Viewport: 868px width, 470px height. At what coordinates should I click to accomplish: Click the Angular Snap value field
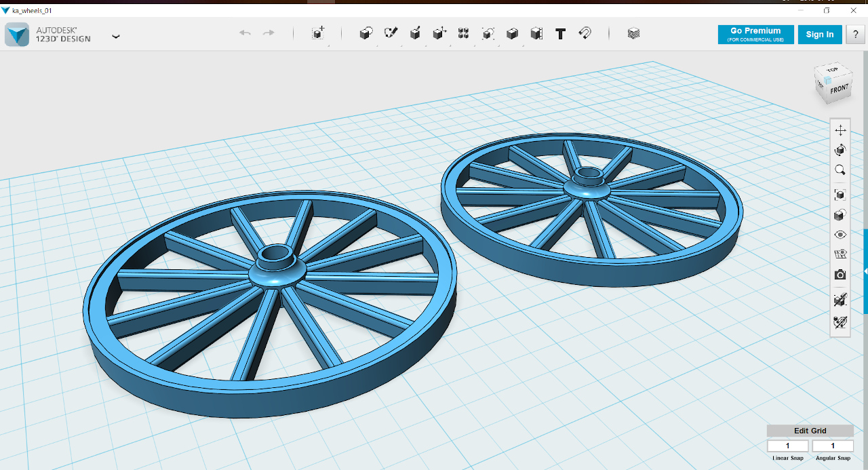tap(833, 446)
